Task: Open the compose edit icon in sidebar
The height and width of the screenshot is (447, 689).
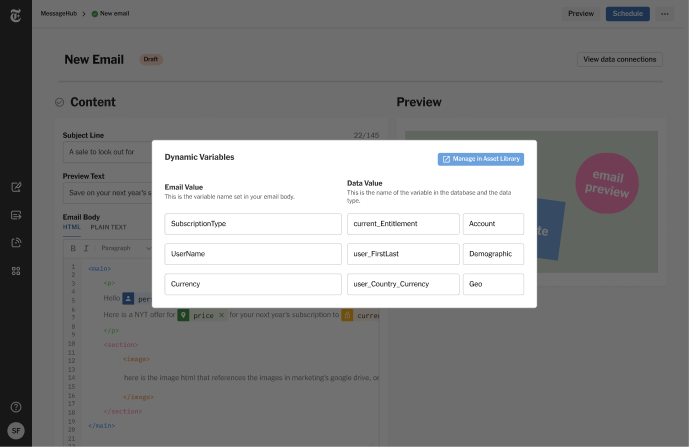Action: (16, 187)
